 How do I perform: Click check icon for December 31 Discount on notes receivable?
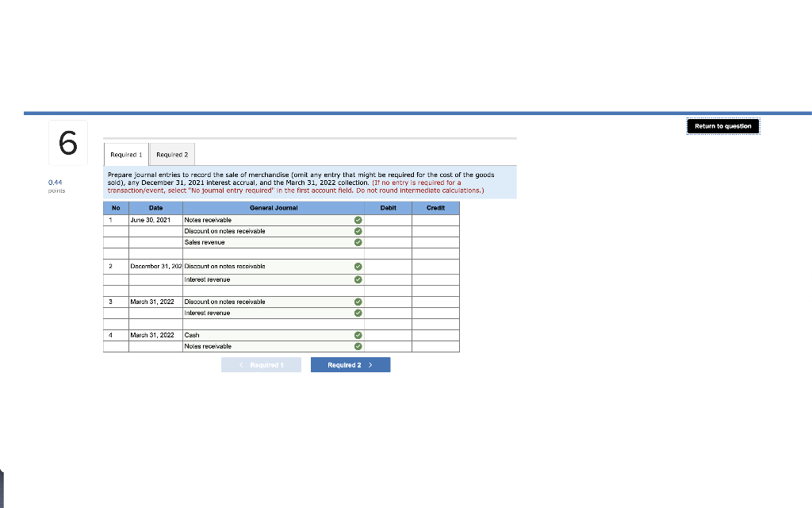[358, 267]
